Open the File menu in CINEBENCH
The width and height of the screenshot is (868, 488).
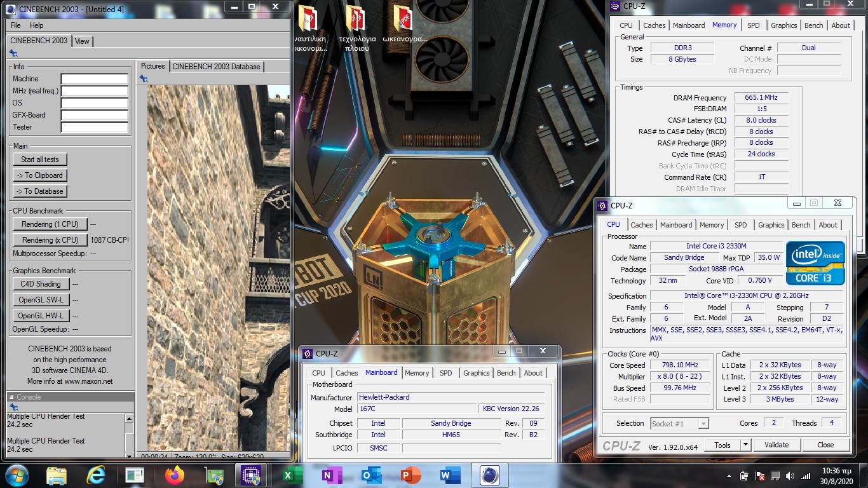(16, 25)
